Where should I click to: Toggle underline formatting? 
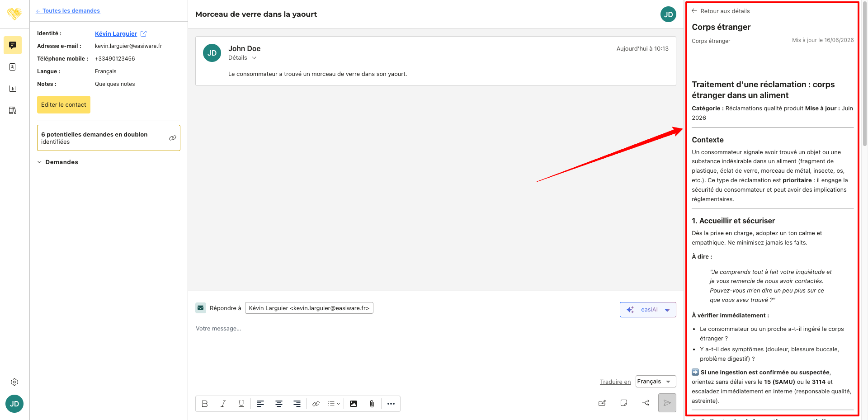coord(241,404)
